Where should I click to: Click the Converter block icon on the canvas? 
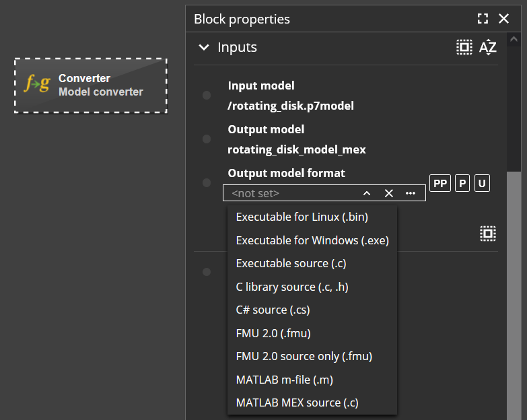pos(37,85)
